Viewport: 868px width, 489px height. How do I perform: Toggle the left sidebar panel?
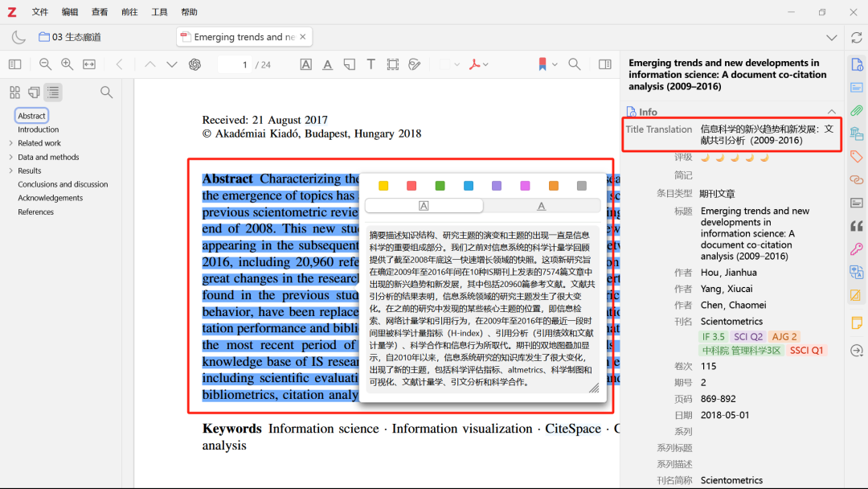(x=14, y=64)
